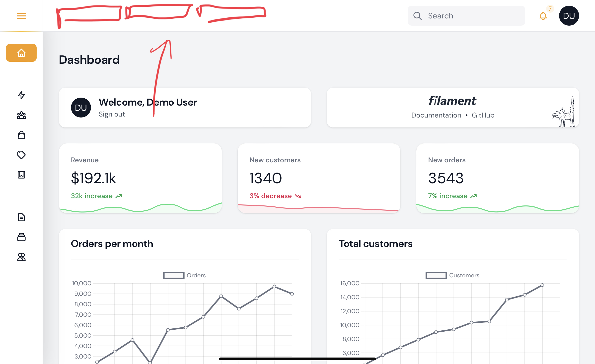The image size is (595, 364).
Task: Toggle the Orders legend in chart
Action: pos(184,275)
